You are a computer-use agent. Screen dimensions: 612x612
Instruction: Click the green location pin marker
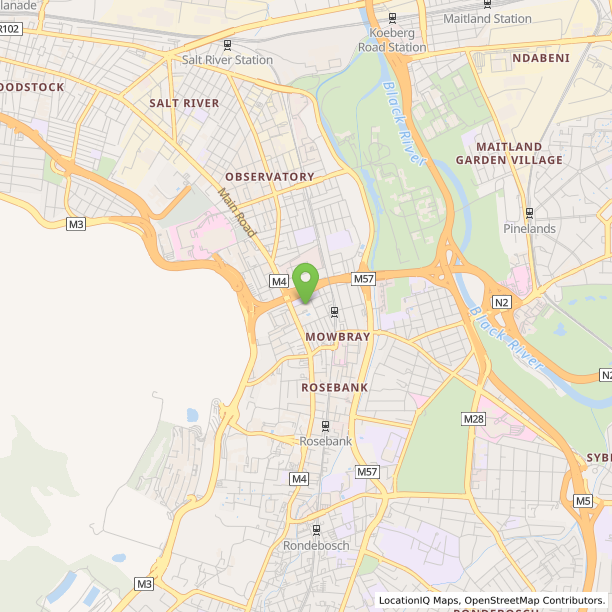coord(306,283)
